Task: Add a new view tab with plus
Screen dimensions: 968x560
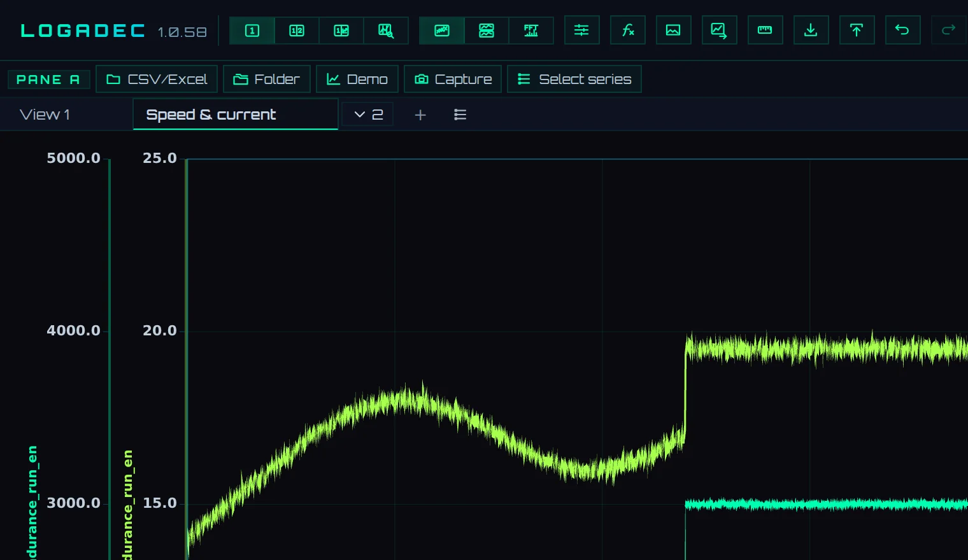Action: (420, 115)
